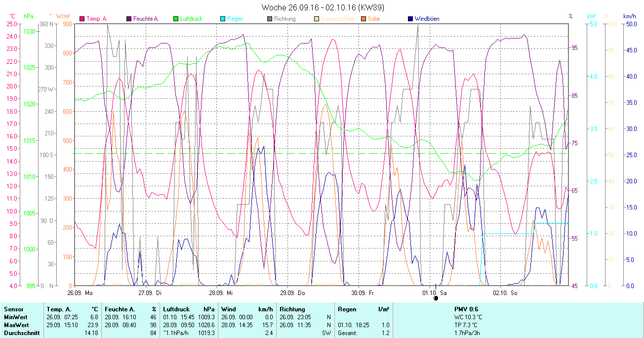This screenshot has width=644, height=338.
Task: Click the chart title 'Woche 26.09.16 - 02.10.16 (KW39)'
Action: [x=323, y=7]
